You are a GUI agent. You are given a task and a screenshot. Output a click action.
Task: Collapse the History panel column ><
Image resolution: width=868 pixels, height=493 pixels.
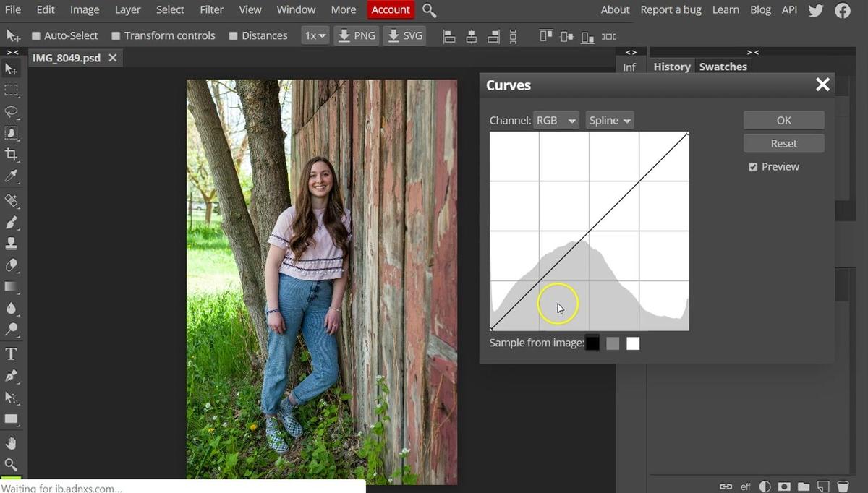click(753, 52)
